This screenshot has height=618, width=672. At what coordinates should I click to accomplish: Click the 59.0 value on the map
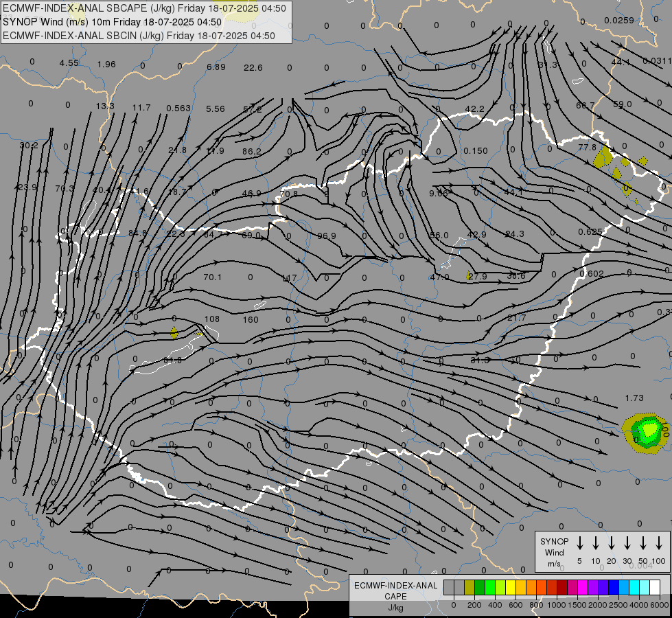tap(623, 104)
